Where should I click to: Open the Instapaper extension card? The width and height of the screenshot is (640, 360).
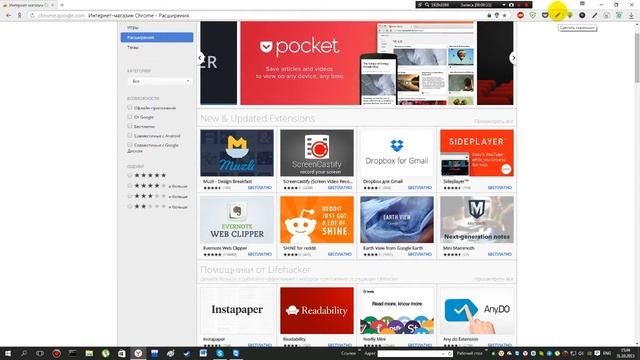[x=237, y=317]
